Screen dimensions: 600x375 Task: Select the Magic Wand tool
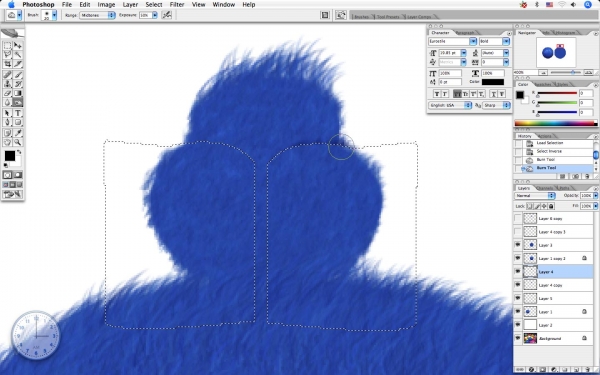coord(18,55)
